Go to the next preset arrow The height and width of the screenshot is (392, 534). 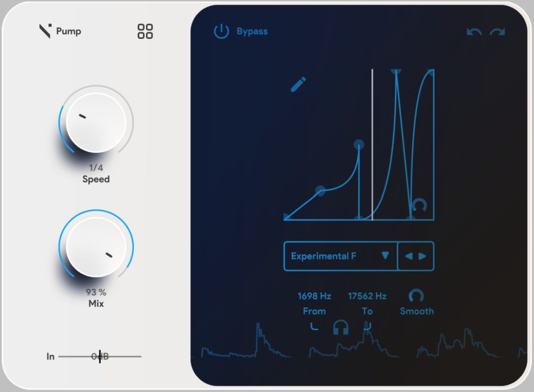(x=422, y=256)
